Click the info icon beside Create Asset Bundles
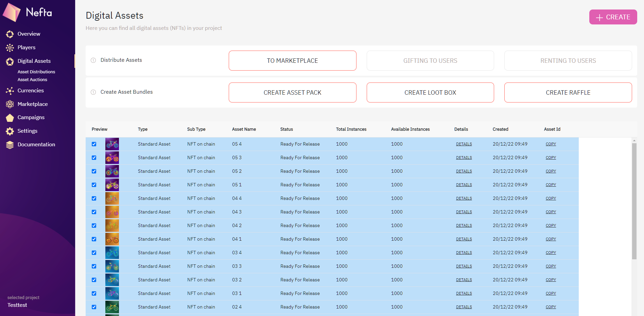 pos(93,92)
